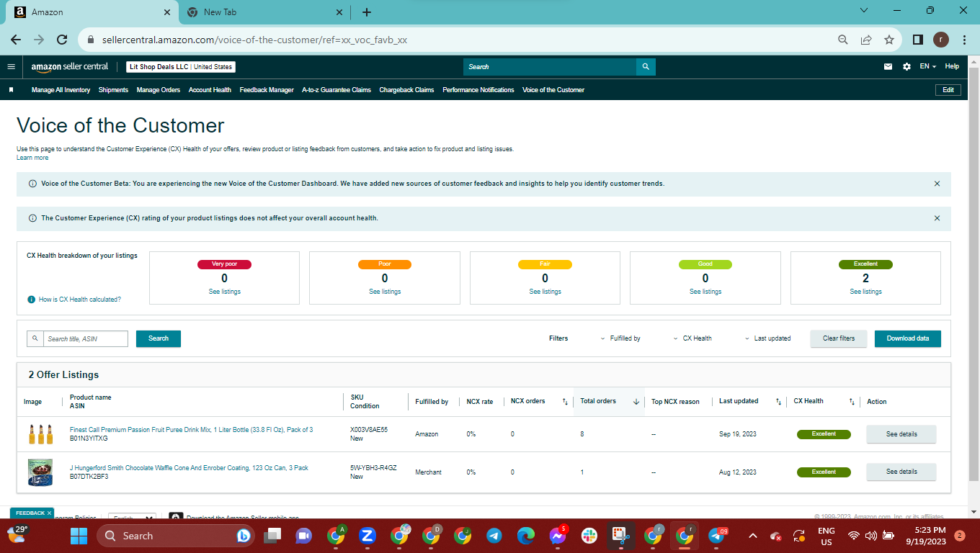Viewport: 980px width, 553px height.
Task: Open the J Hungerford Smith product name link
Action: point(189,468)
